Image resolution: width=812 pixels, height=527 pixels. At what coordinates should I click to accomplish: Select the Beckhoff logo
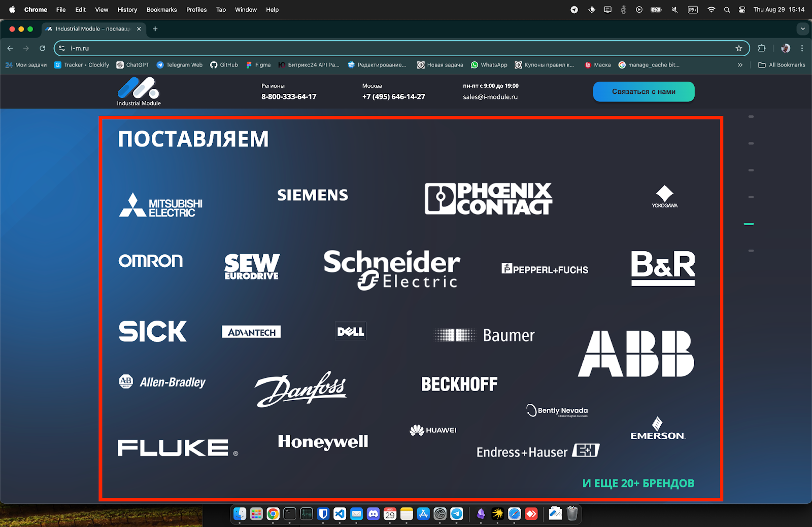coord(459,384)
